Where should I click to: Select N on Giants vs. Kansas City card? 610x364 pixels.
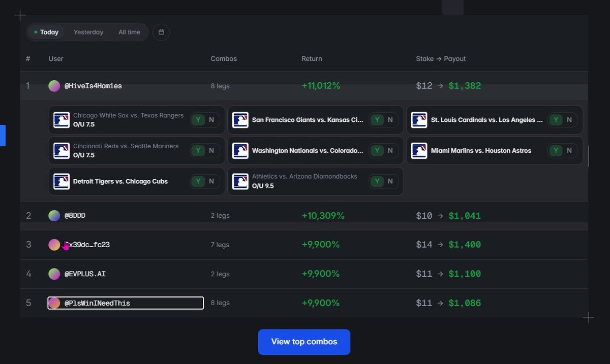coord(390,120)
